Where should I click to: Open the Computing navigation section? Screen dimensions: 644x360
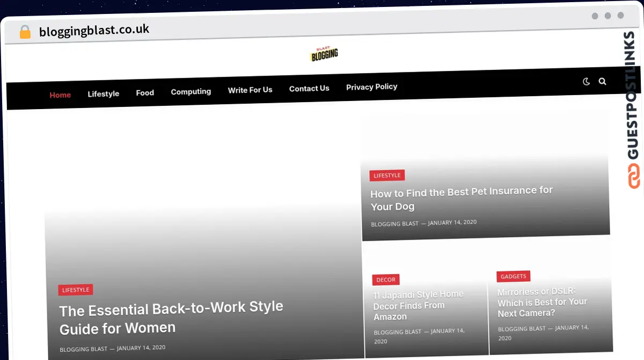[191, 92]
